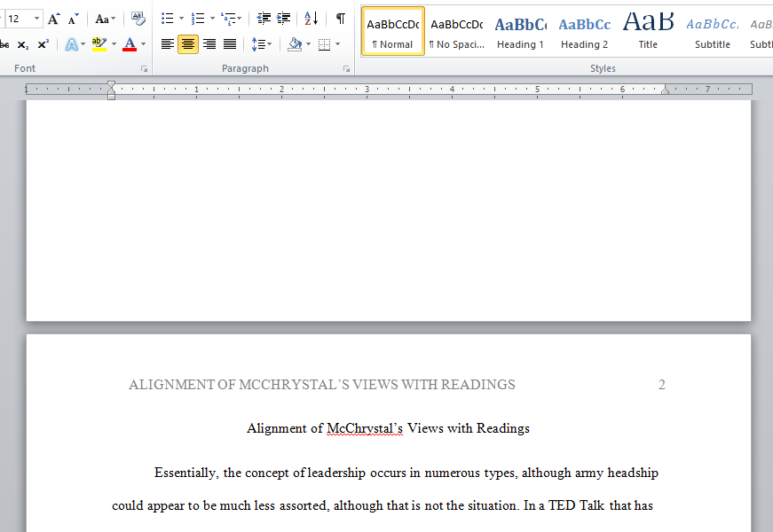Open the Text Effects icon
This screenshot has height=532, width=773.
[72, 44]
